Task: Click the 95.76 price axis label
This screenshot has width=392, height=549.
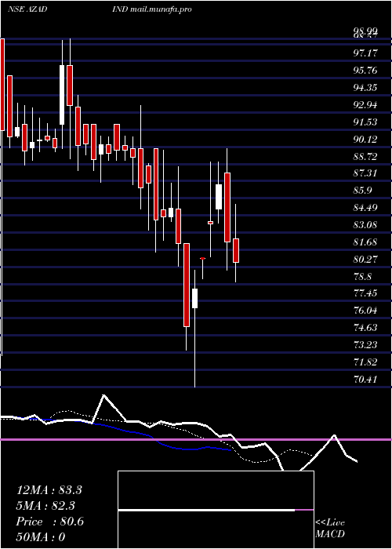Action: (x=365, y=71)
